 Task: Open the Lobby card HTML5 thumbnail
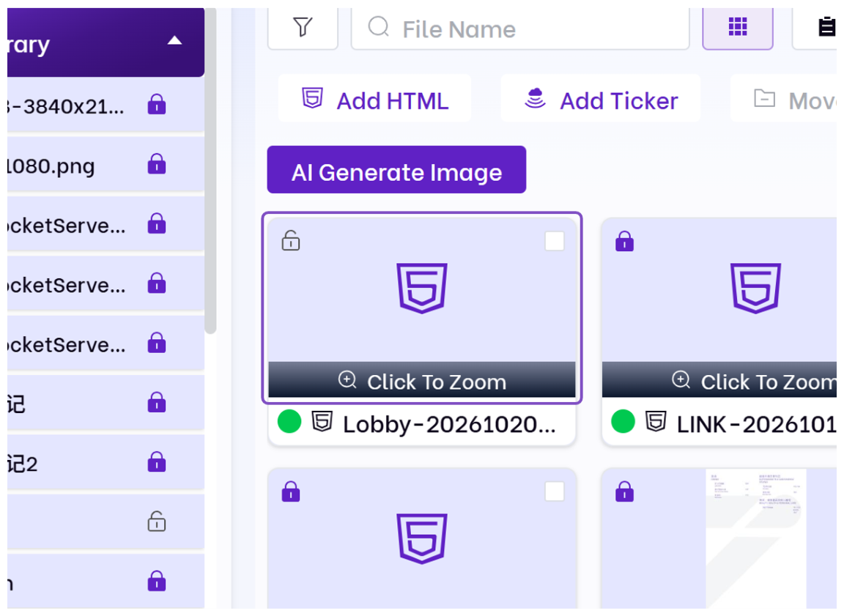coord(422,288)
